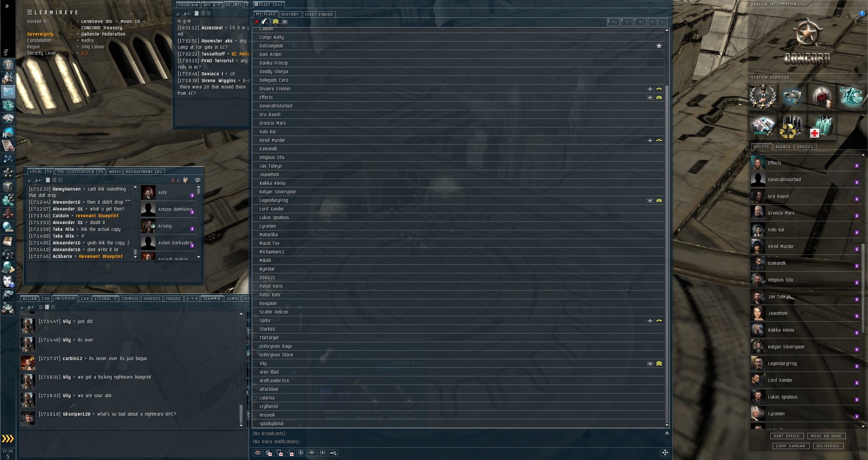Click the red X leave-fleet icon

click(257, 21)
